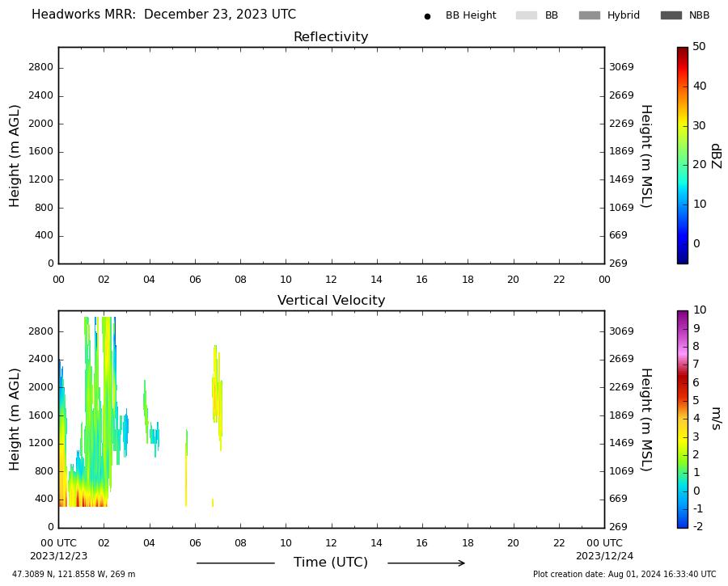The image size is (728, 586).
Task: Click the '-2' value on m/s color bar
Action: (x=698, y=526)
